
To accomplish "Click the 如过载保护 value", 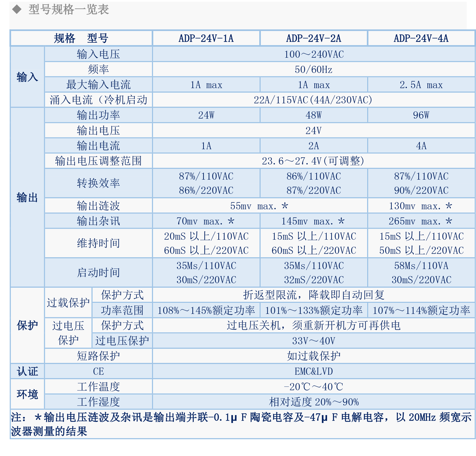I will click(314, 356).
